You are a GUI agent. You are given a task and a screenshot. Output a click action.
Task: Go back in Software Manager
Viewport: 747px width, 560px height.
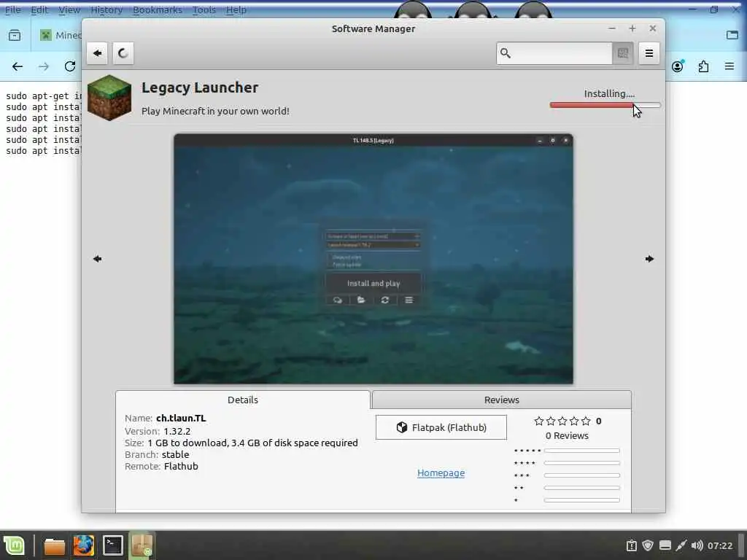tap(97, 52)
